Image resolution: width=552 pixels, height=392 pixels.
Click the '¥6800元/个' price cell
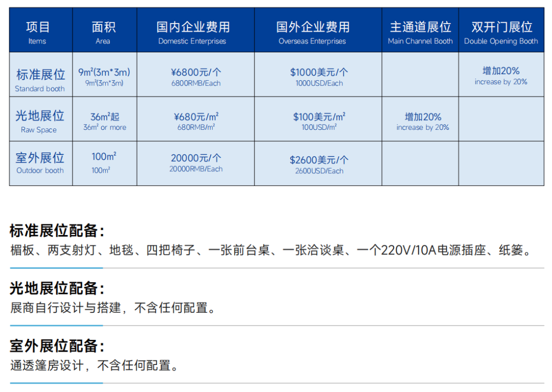click(195, 75)
